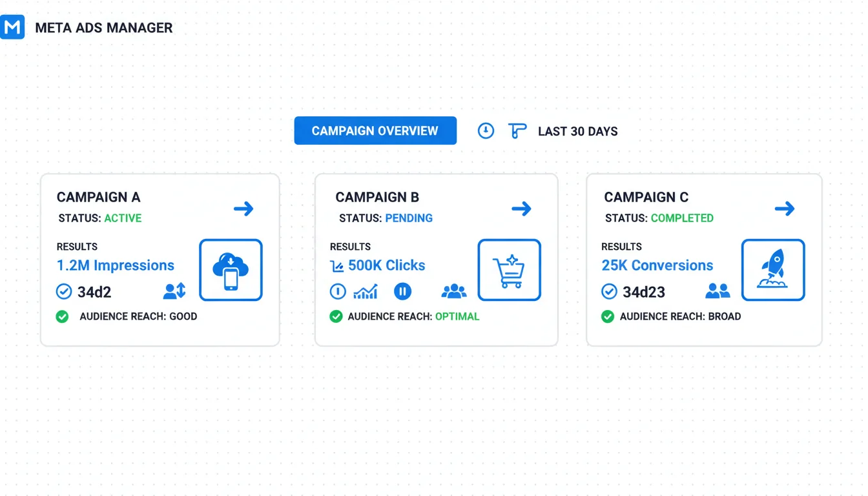This screenshot has width=868, height=496.
Task: Open the 1.2M Impressions results link
Action: pyautogui.click(x=116, y=265)
